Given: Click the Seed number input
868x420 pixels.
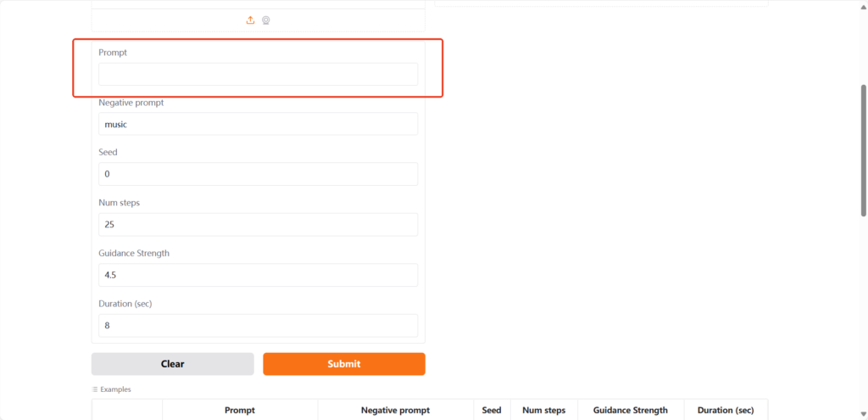Looking at the screenshot, I should click(258, 174).
